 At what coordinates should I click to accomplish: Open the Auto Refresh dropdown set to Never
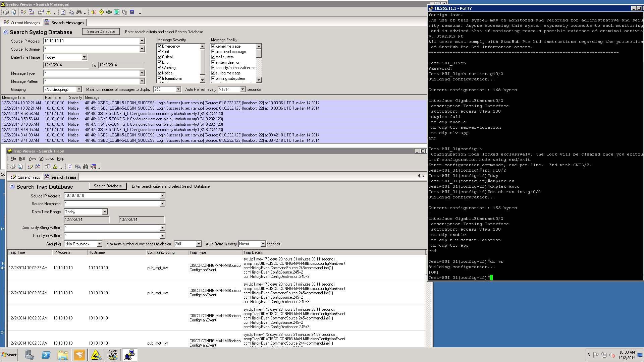[242, 89]
